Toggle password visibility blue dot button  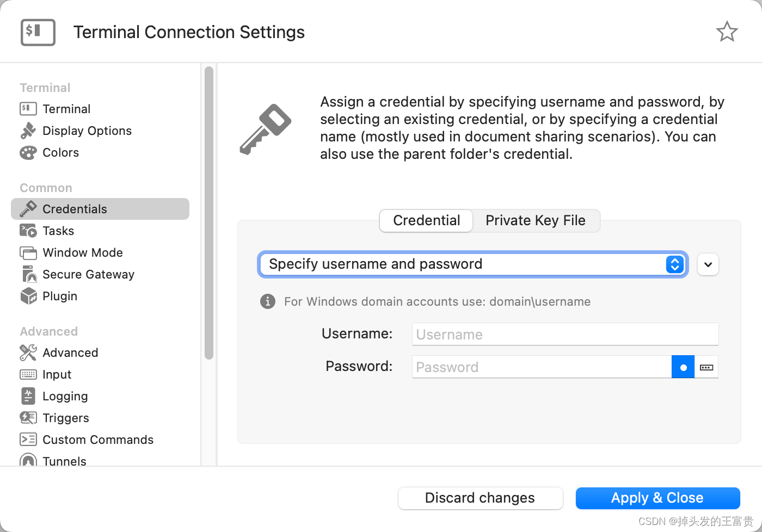(x=683, y=367)
